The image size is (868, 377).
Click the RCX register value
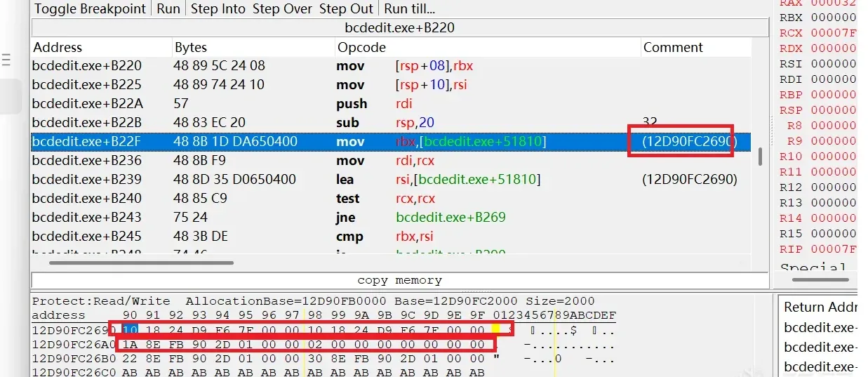(x=832, y=33)
